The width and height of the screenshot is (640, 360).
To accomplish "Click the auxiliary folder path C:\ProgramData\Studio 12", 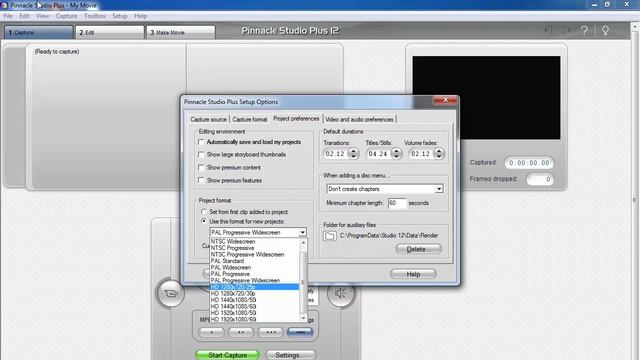I will pos(389,236).
